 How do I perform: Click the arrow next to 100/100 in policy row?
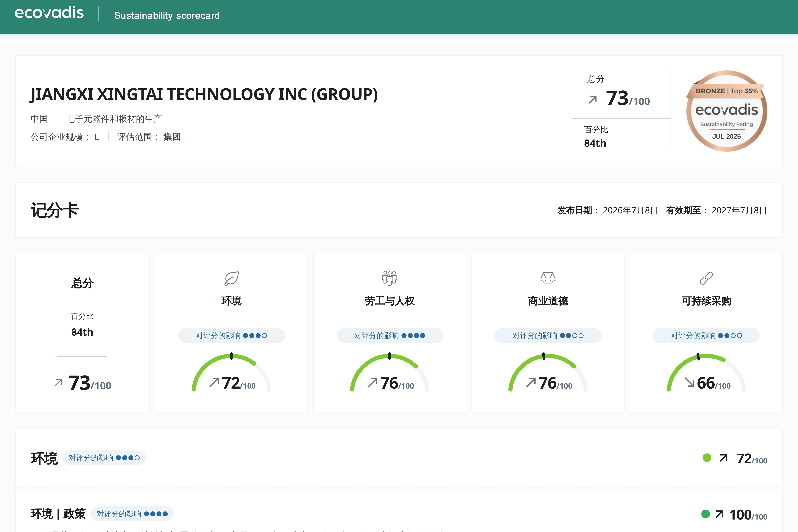click(719, 514)
